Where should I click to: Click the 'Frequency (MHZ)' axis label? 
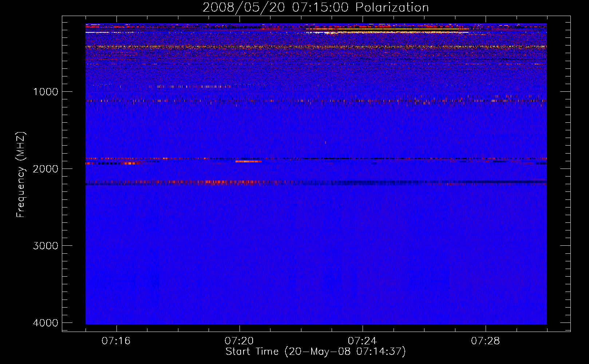(x=21, y=175)
